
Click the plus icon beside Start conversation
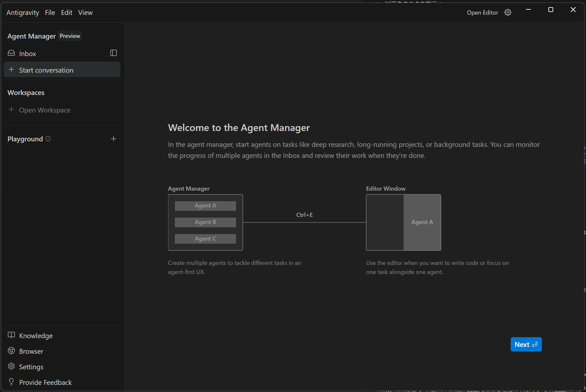(11, 70)
